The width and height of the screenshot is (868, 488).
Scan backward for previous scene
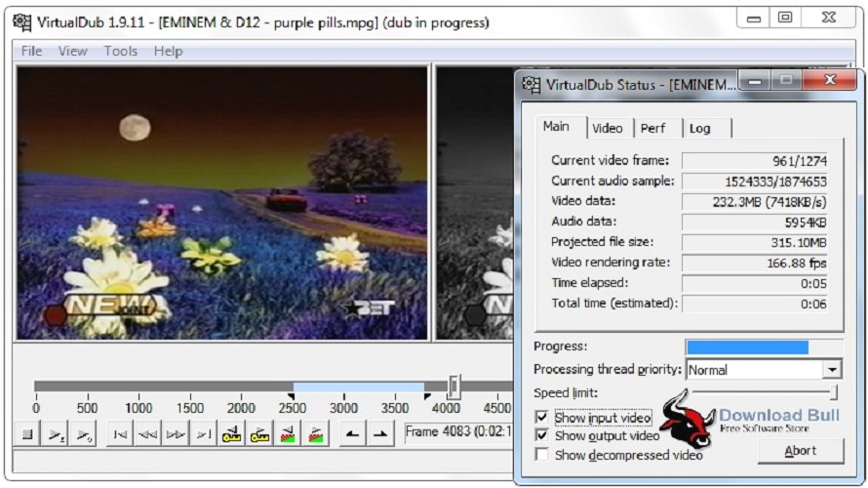[290, 433]
